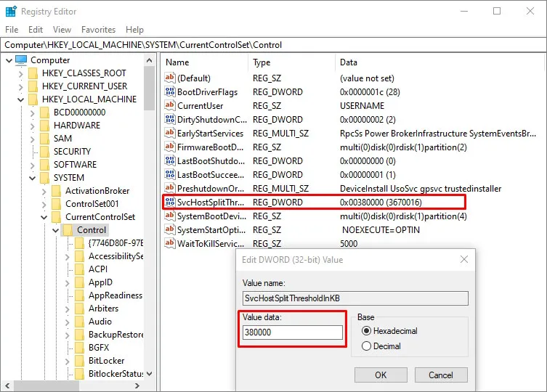This screenshot has width=547, height=392.
Task: Open the Edit menu
Action: (x=36, y=30)
